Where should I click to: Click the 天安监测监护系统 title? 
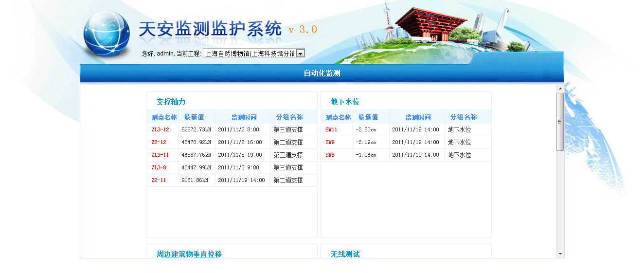[x=211, y=29]
